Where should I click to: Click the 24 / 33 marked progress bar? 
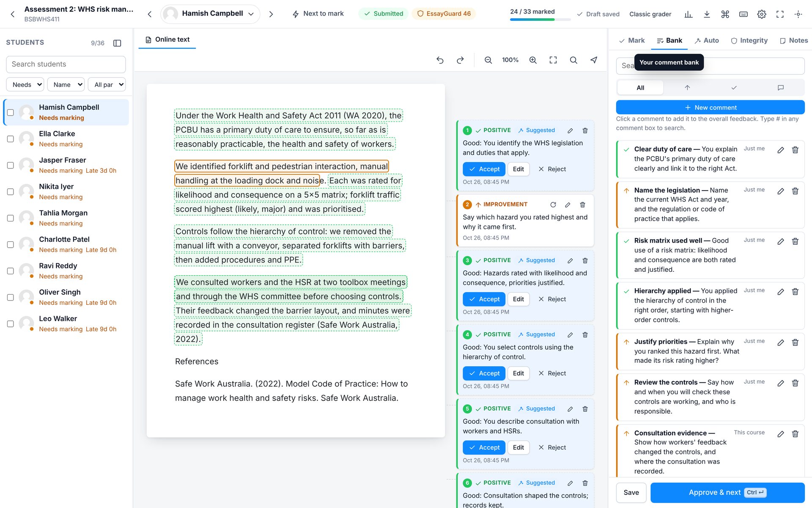click(540, 19)
